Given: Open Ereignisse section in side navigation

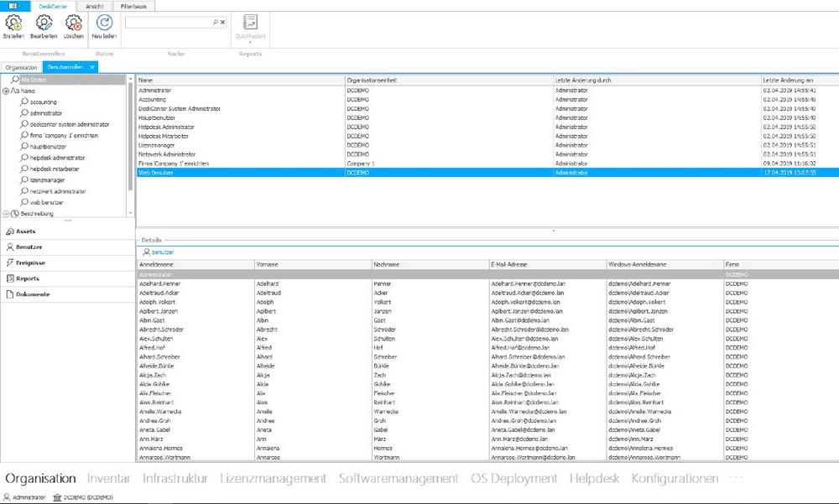Looking at the screenshot, I should click(32, 262).
